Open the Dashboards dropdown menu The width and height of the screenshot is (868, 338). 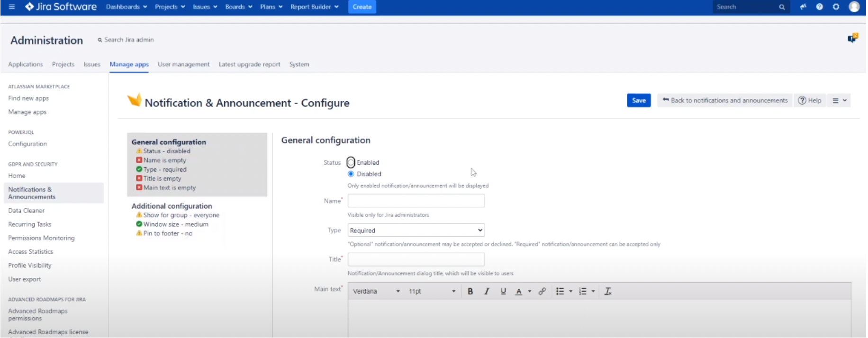[127, 7]
